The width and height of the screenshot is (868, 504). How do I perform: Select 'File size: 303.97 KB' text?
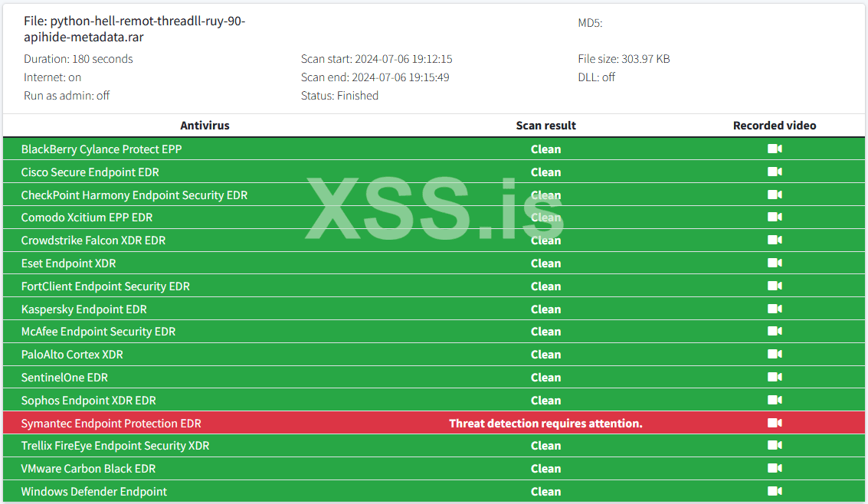624,59
